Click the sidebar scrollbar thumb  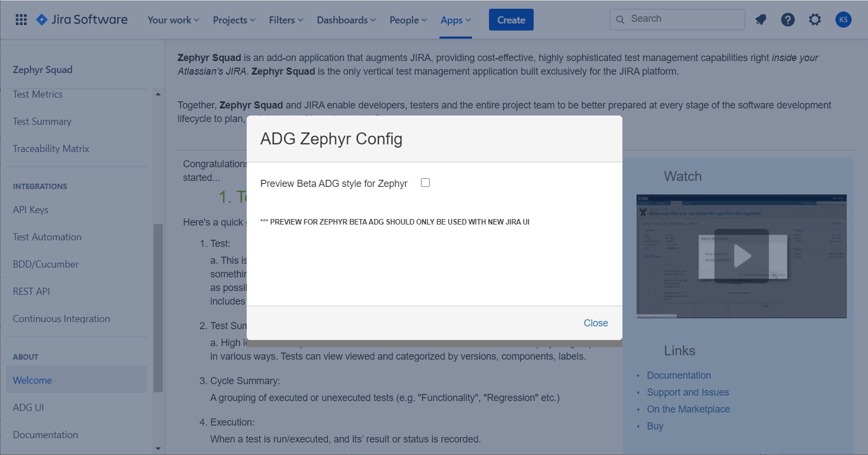click(x=158, y=308)
